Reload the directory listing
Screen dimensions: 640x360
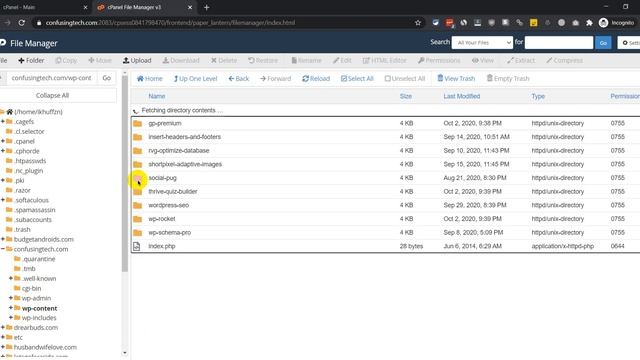click(316, 78)
